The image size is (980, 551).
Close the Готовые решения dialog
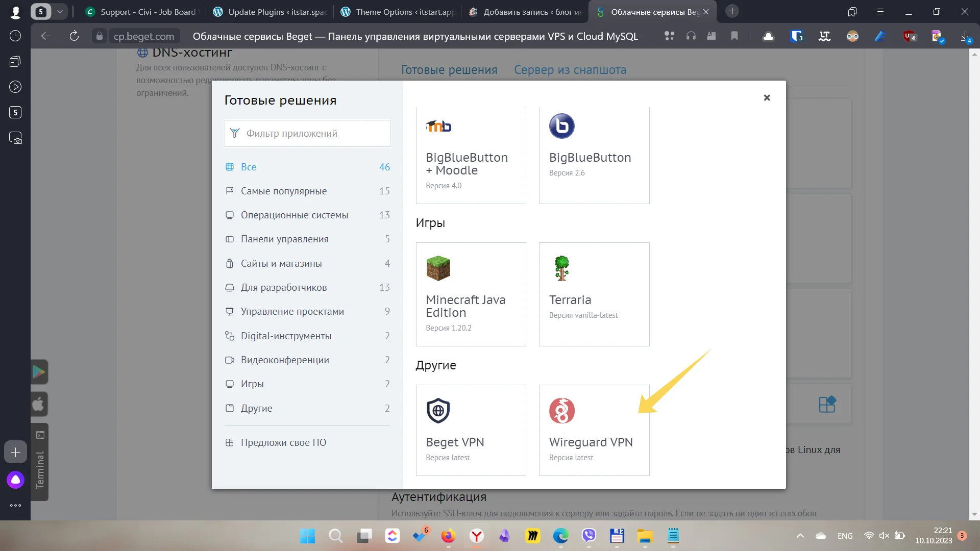[767, 97]
